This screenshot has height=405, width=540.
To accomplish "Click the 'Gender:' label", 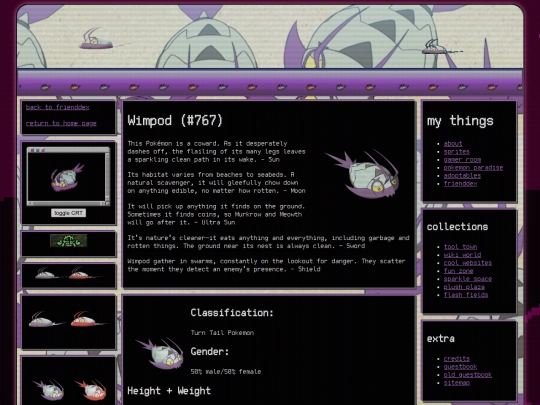I will click(210, 352).
